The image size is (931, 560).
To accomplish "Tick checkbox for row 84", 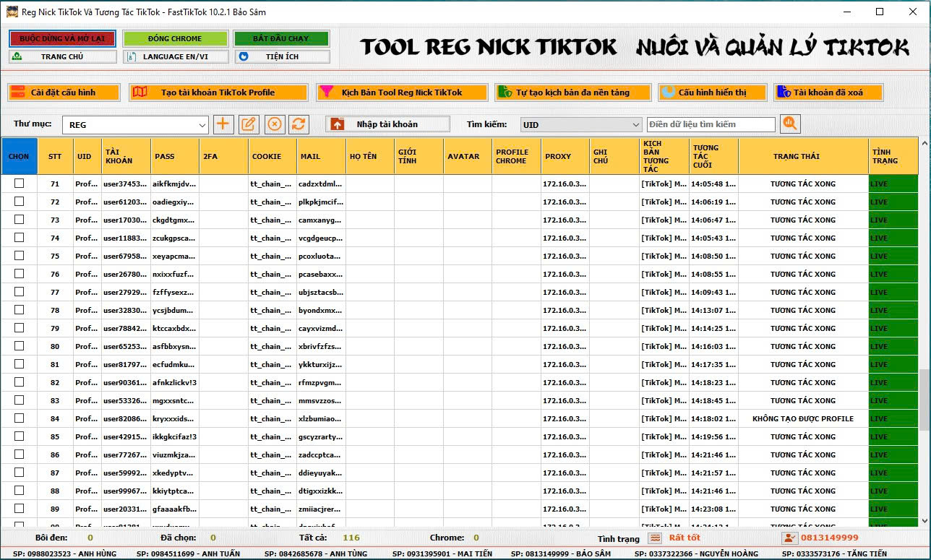I will point(19,418).
